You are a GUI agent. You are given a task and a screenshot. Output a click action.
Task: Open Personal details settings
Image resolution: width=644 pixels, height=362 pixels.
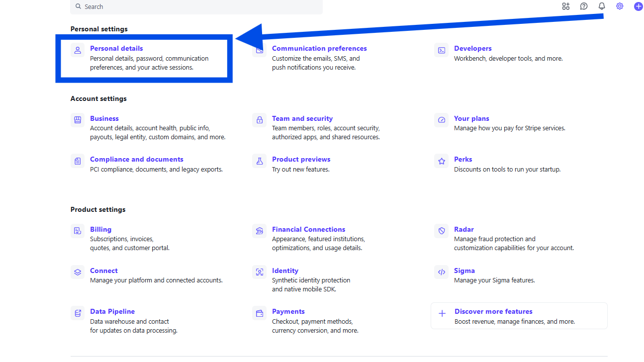116,48
